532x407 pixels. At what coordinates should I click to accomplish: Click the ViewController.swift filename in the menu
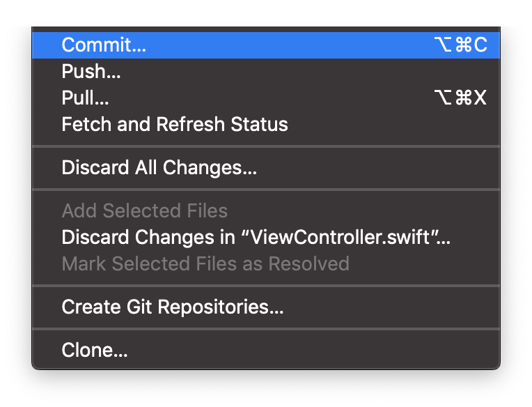click(341, 237)
